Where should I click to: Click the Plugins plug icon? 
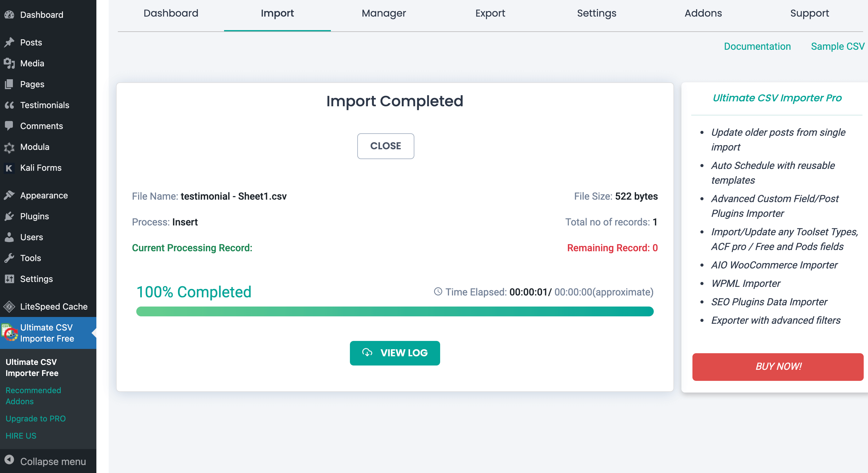[x=10, y=216]
